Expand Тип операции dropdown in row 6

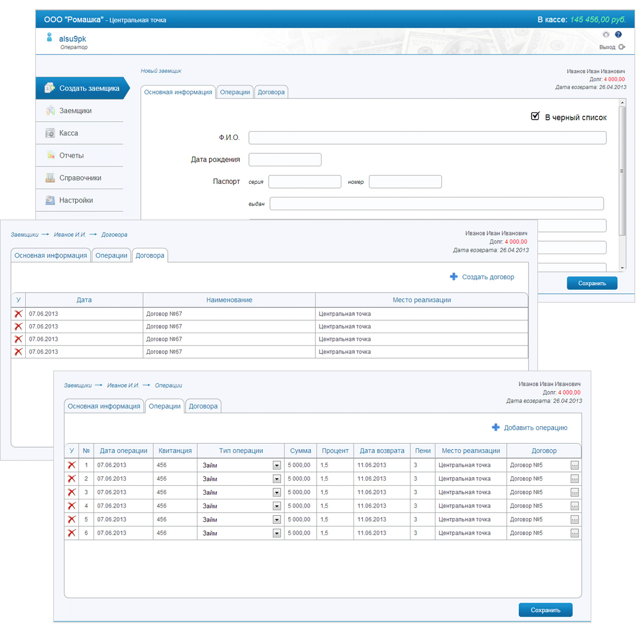point(276,533)
